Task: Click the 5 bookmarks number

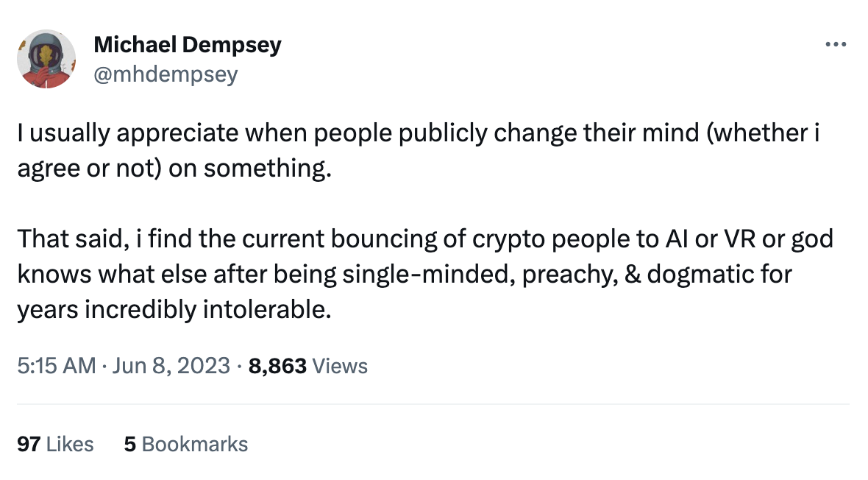Action: pyautogui.click(x=129, y=445)
